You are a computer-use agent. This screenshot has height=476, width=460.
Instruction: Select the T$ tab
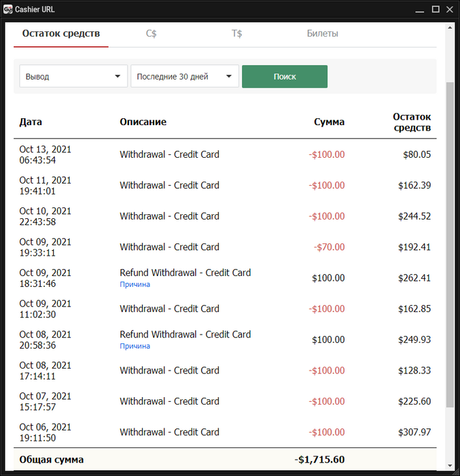coord(237,34)
